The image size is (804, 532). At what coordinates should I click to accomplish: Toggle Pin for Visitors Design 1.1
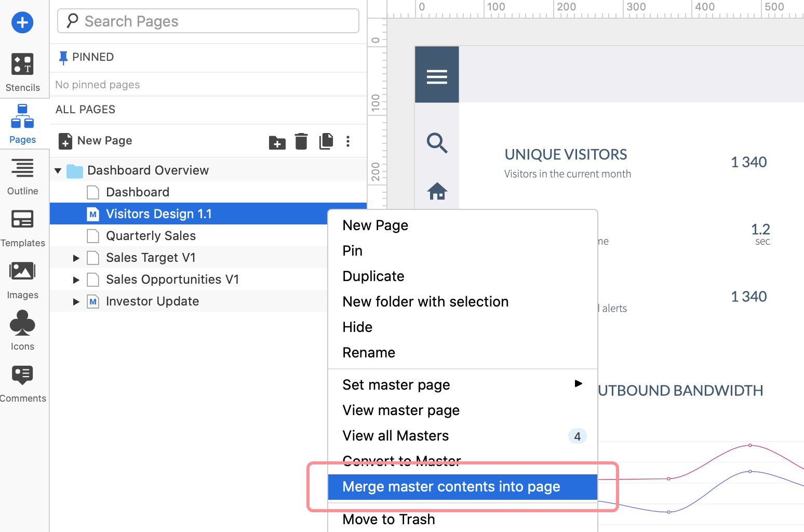352,250
